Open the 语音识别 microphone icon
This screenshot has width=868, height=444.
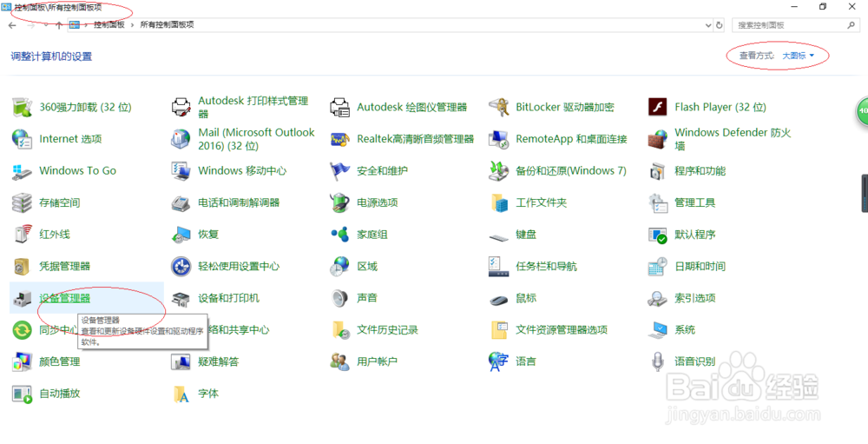click(657, 362)
